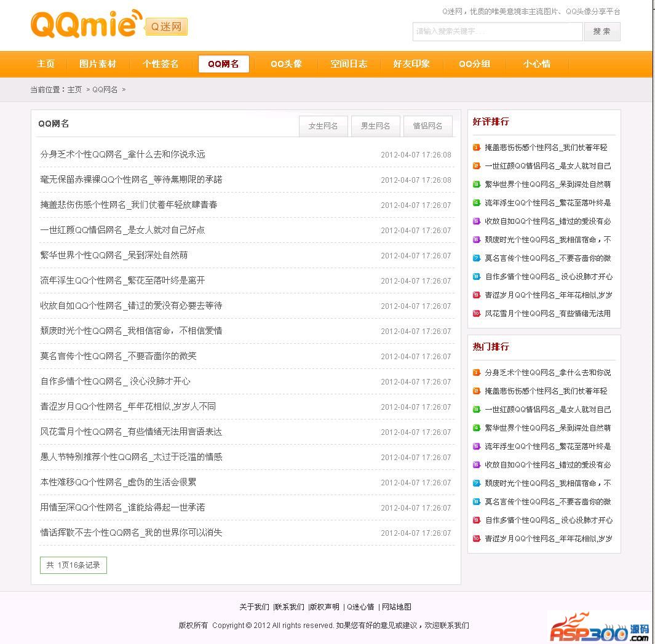Open main list 一世红颜QQ情侣网名_是女人就对自己好点
The width and height of the screenshot is (655, 644).
(122, 230)
